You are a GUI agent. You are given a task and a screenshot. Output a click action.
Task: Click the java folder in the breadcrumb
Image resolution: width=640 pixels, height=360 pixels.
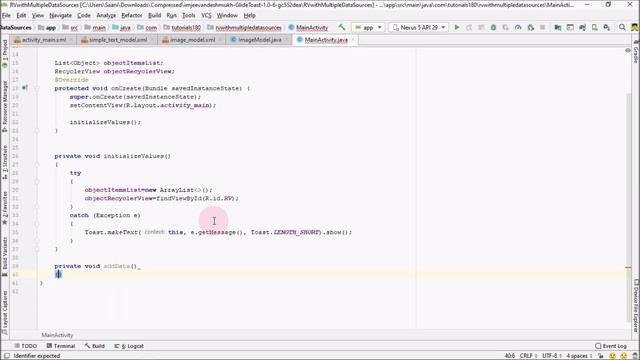point(122,28)
